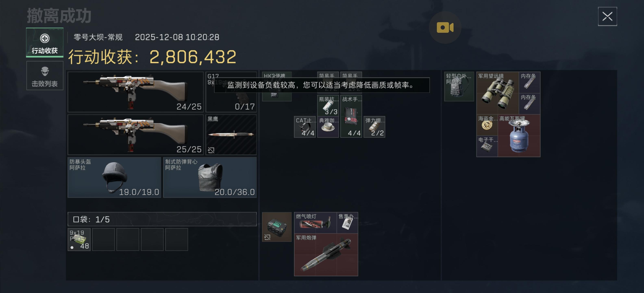Click the secure container case icon
The image size is (644, 293).
pyautogui.click(x=277, y=227)
